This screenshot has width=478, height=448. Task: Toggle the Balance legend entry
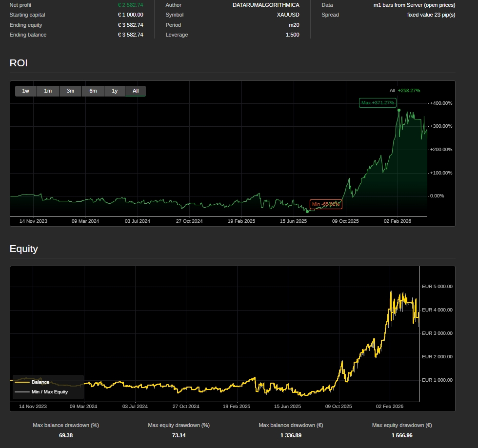coord(40,382)
